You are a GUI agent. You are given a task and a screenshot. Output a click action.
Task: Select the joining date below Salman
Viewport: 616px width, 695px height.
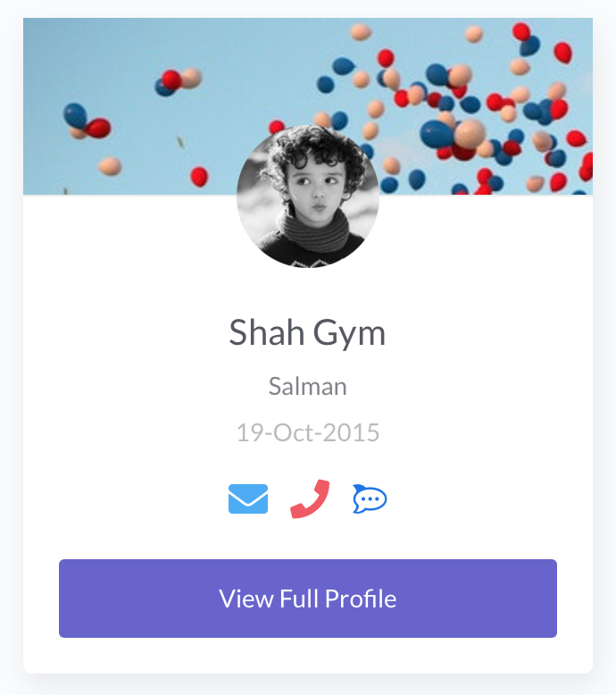pos(308,433)
